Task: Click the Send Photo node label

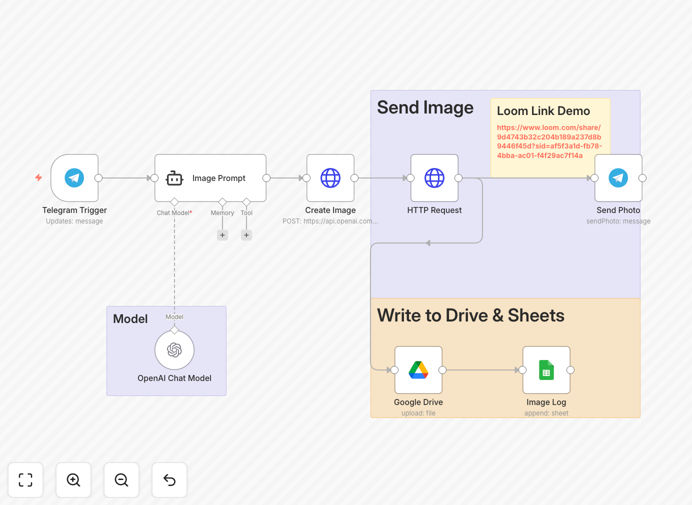Action: [618, 210]
